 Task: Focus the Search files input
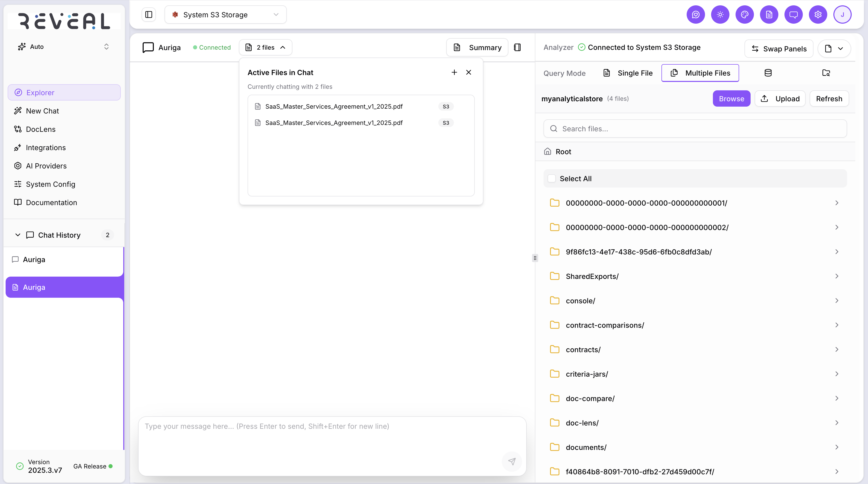click(x=695, y=129)
